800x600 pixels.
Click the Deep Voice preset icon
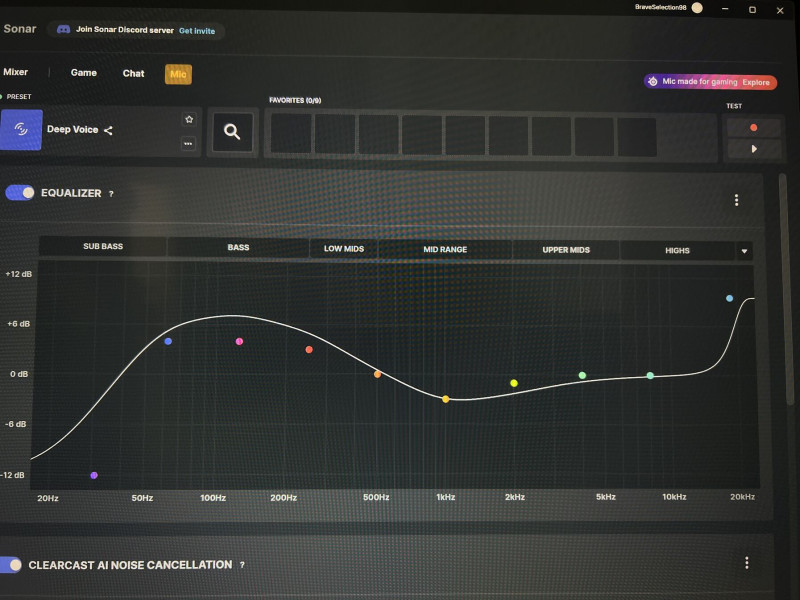pyautogui.click(x=21, y=130)
